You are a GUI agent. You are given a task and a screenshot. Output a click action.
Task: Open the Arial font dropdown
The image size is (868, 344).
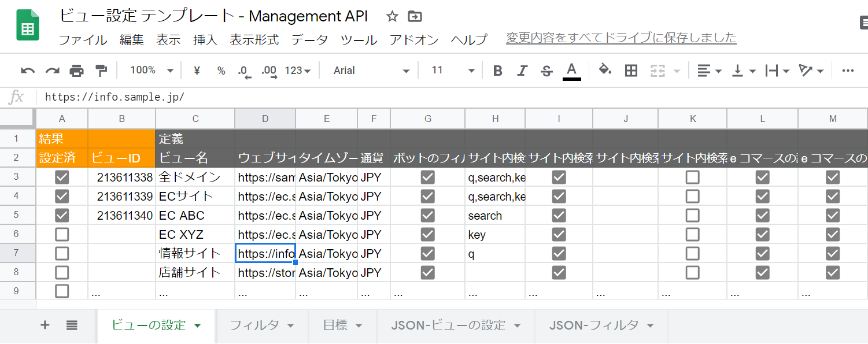coord(371,71)
